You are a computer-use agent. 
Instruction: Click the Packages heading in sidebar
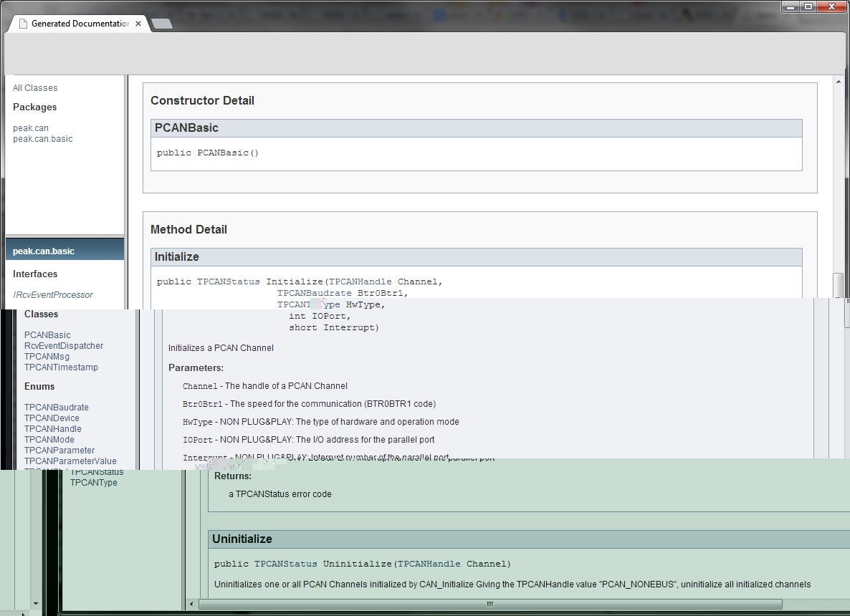34,107
